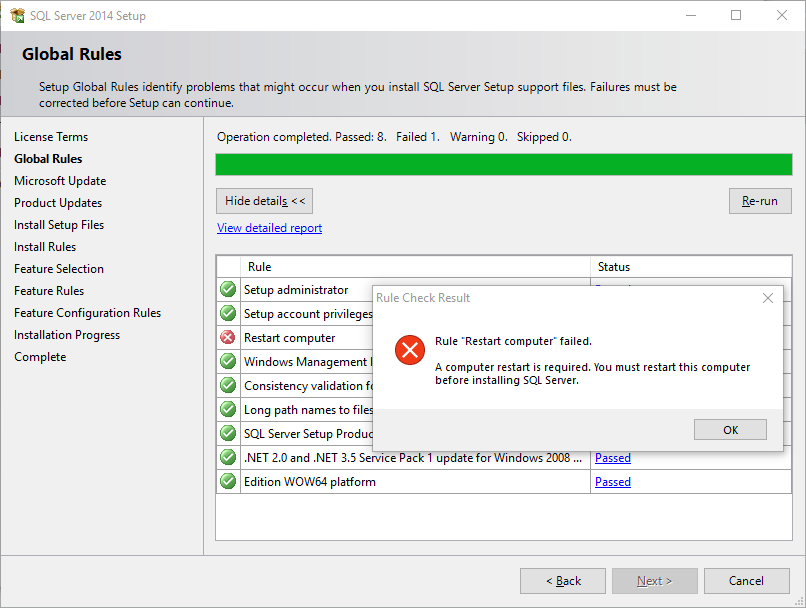Click the Rule column header
The height and width of the screenshot is (608, 806).
[415, 267]
